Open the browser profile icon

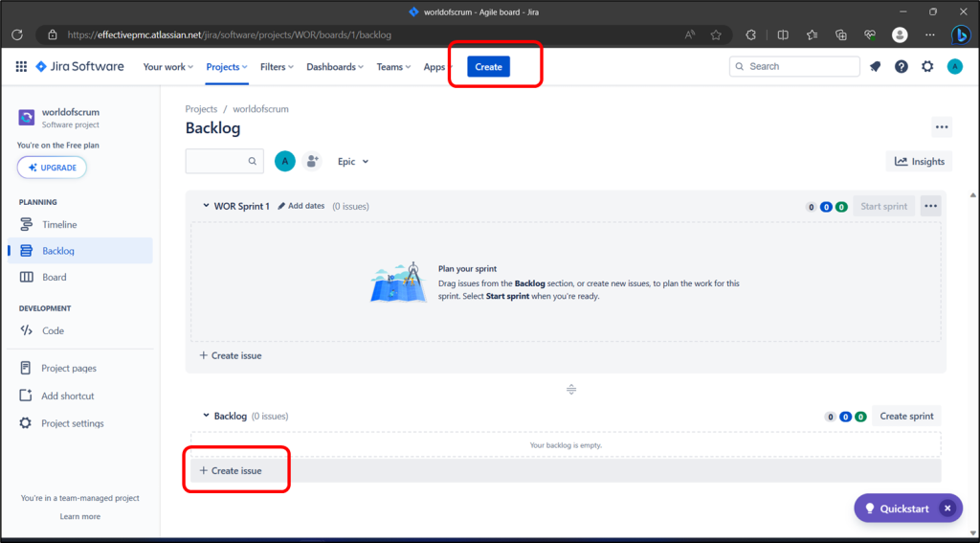click(x=900, y=35)
